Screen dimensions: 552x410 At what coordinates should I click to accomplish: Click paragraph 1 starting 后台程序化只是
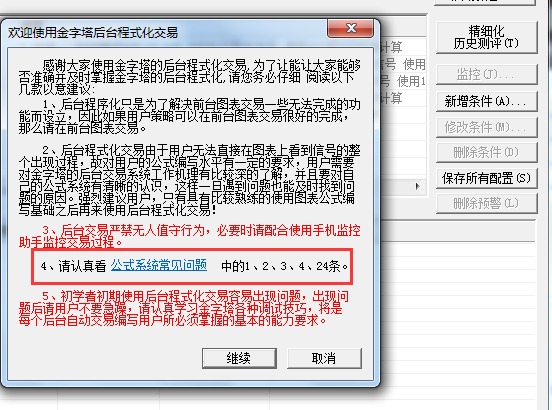[x=189, y=116]
